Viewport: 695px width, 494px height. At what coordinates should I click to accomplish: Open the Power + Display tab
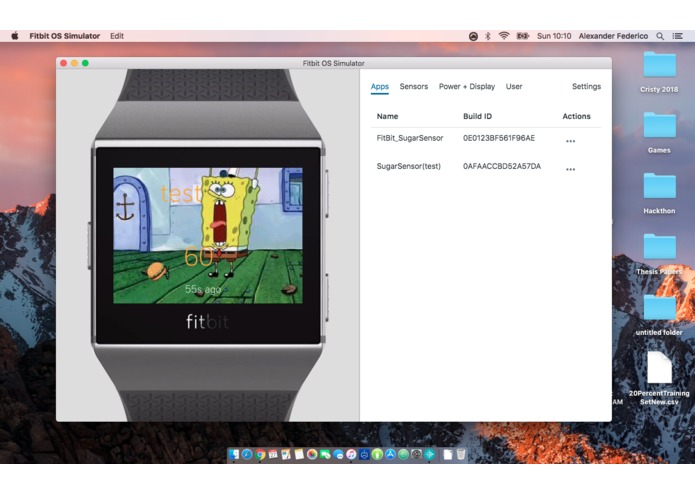coord(467,86)
